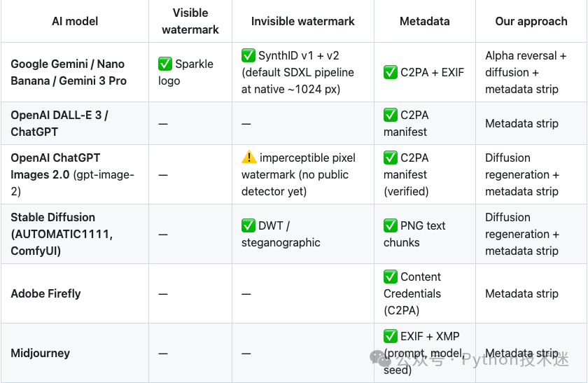Viewport: 588px width, 383px height.
Task: Select the Invisible watermark column header
Action: tap(302, 21)
